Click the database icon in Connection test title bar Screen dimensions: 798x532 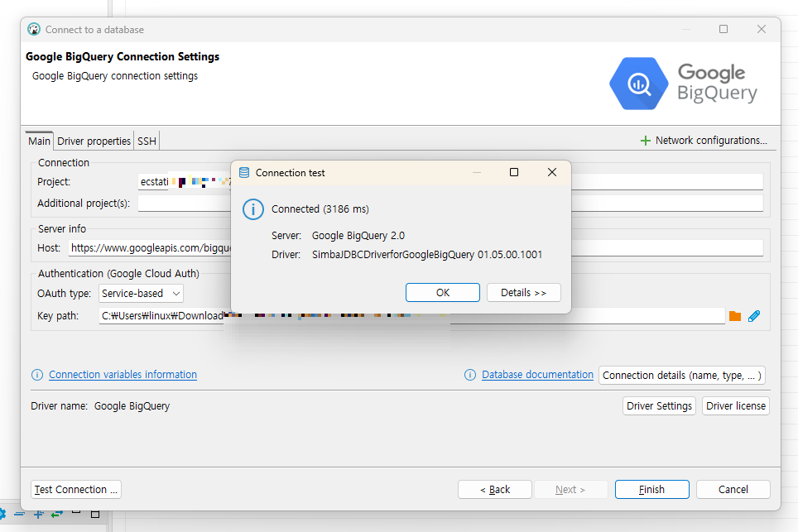pyautogui.click(x=244, y=173)
